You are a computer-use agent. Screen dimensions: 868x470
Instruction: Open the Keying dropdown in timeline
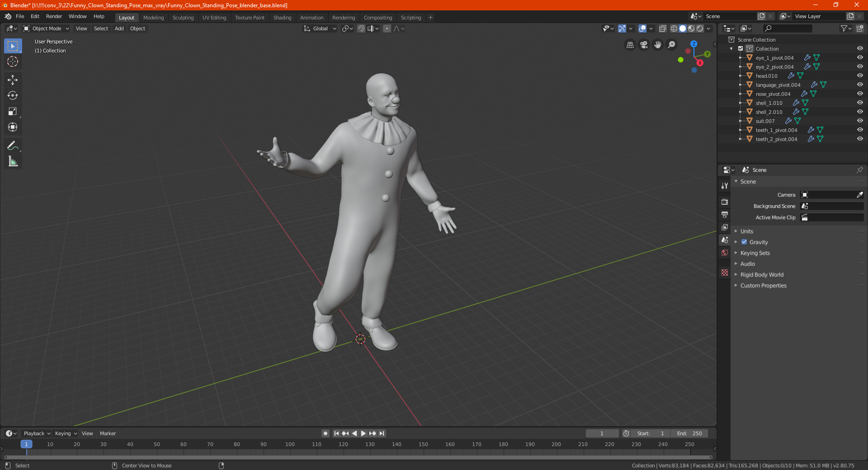coord(66,433)
